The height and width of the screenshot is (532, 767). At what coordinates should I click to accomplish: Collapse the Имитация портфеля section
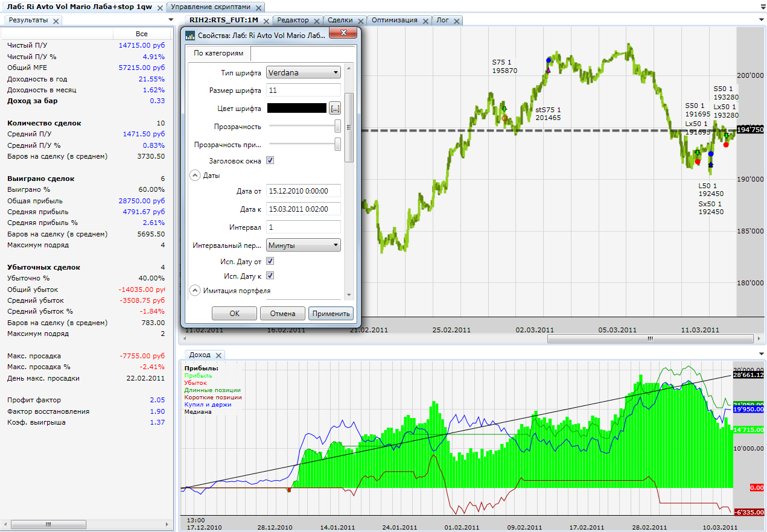(195, 291)
